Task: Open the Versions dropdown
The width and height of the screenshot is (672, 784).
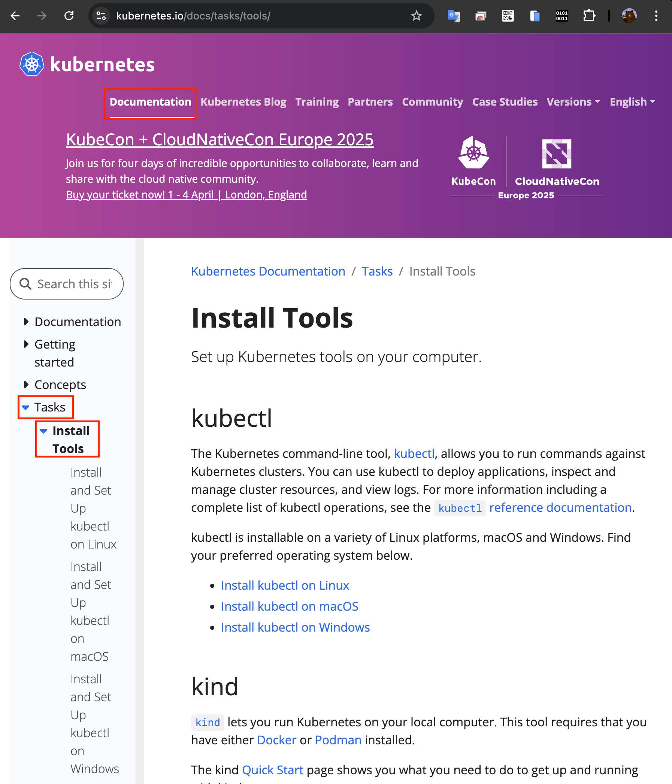Action: click(x=573, y=102)
